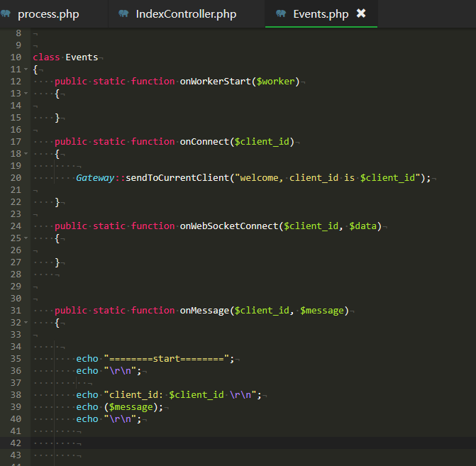The height and width of the screenshot is (466, 476).
Task: Click line number 42 in the gutter
Action: click(16, 443)
